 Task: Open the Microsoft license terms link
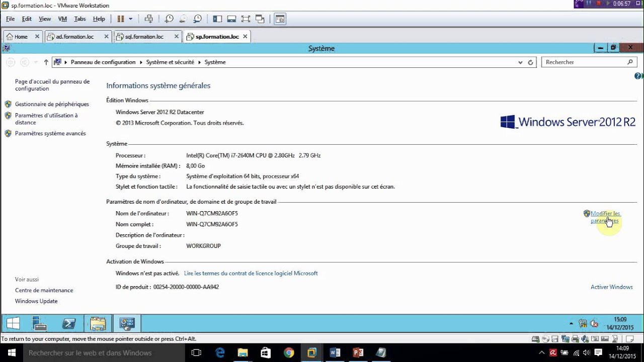point(251,274)
